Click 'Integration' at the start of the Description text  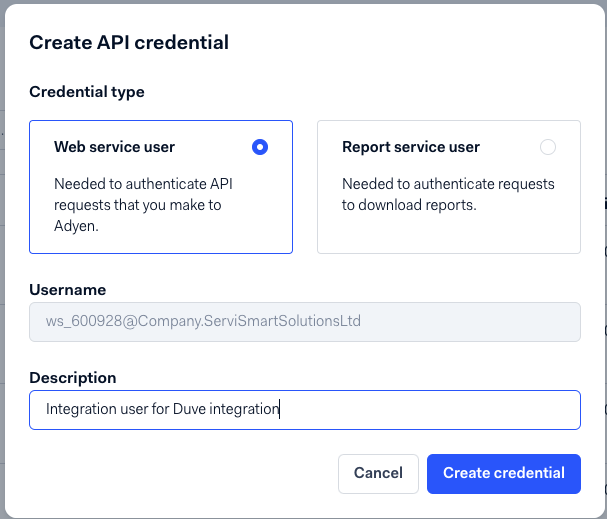pyautogui.click(x=81, y=409)
